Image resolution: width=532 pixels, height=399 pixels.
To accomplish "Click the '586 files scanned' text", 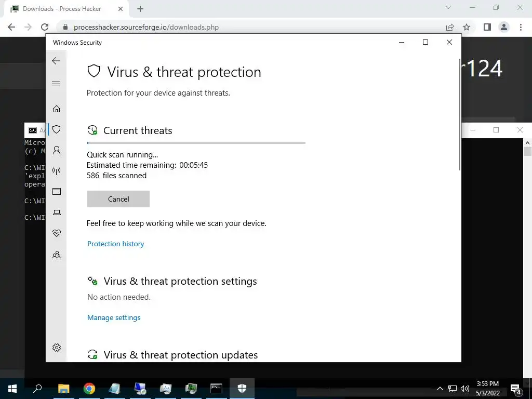I will click(117, 176).
